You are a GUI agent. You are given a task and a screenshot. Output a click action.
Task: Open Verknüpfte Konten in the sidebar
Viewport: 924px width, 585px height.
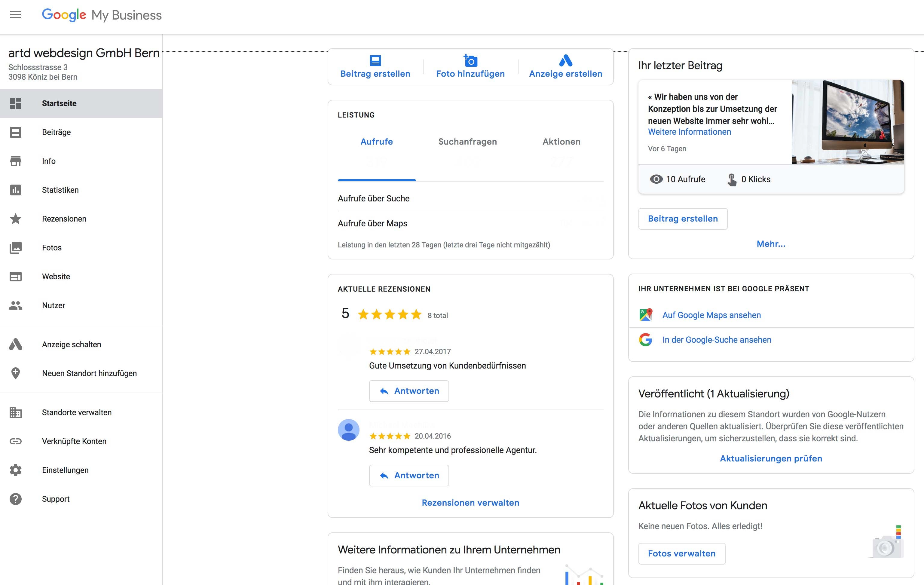click(x=81, y=441)
